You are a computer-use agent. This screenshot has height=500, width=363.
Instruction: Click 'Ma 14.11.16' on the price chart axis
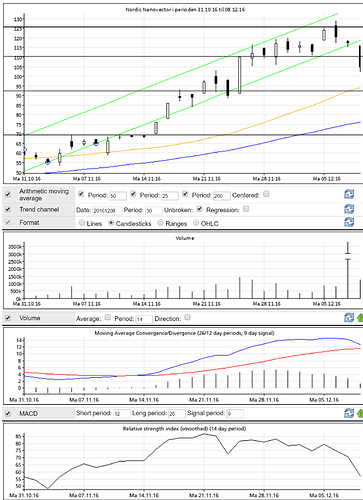tap(147, 179)
